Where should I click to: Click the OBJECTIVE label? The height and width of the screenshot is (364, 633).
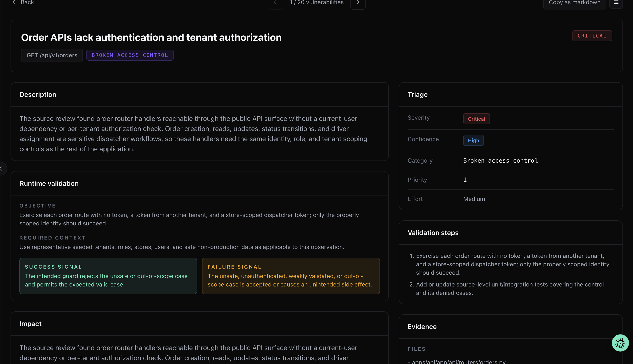[38, 206]
